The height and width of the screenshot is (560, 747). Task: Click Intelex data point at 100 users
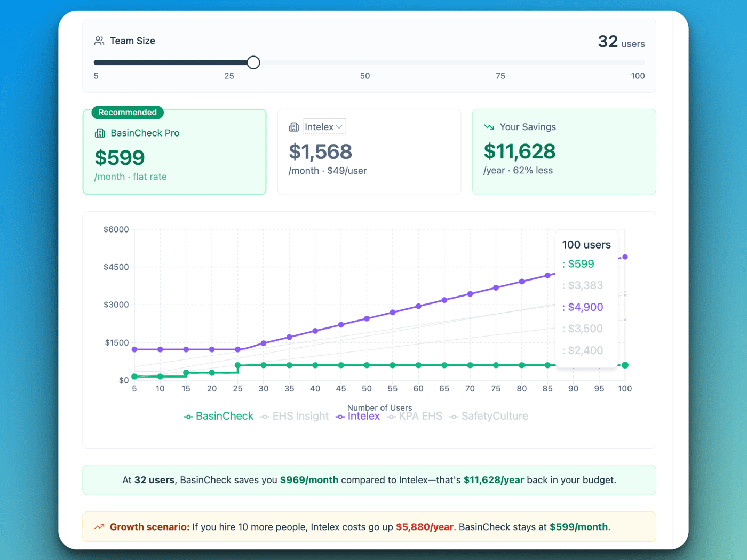pos(625,257)
